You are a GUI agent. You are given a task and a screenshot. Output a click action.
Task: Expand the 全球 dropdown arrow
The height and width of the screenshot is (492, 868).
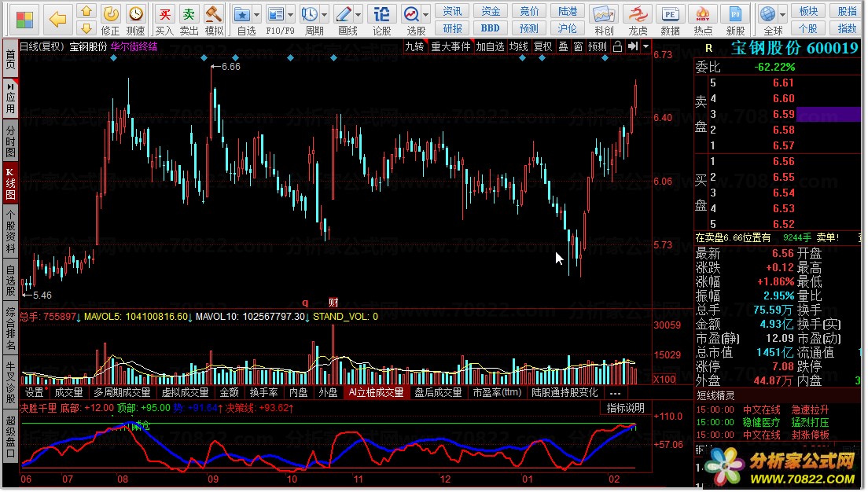[x=783, y=15]
